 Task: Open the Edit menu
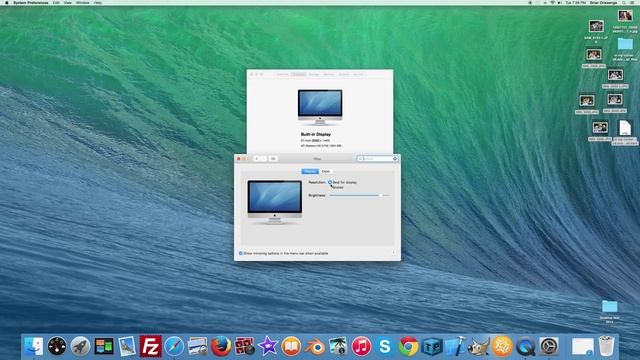pyautogui.click(x=56, y=2)
